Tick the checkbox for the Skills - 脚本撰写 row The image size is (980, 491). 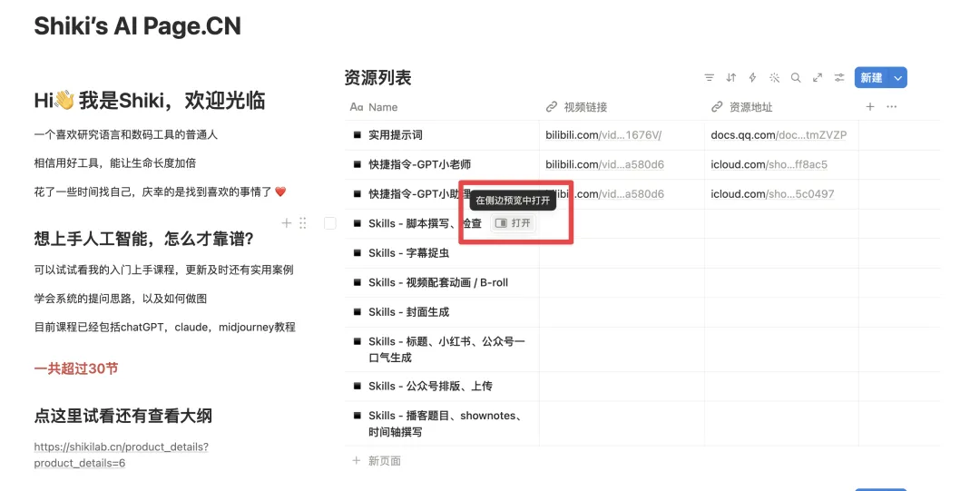click(x=329, y=223)
